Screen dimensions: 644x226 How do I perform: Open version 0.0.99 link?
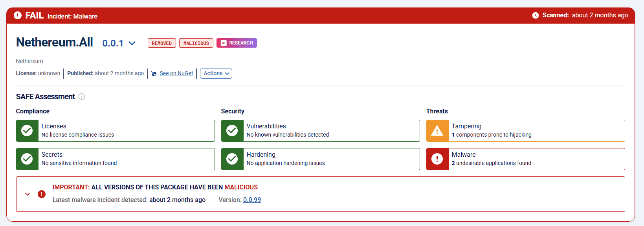(x=252, y=200)
